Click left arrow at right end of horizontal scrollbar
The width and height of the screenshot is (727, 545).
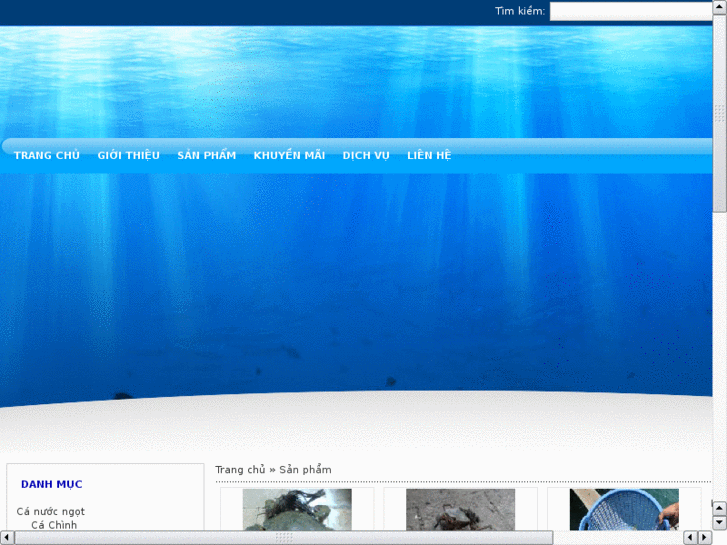[690, 538]
